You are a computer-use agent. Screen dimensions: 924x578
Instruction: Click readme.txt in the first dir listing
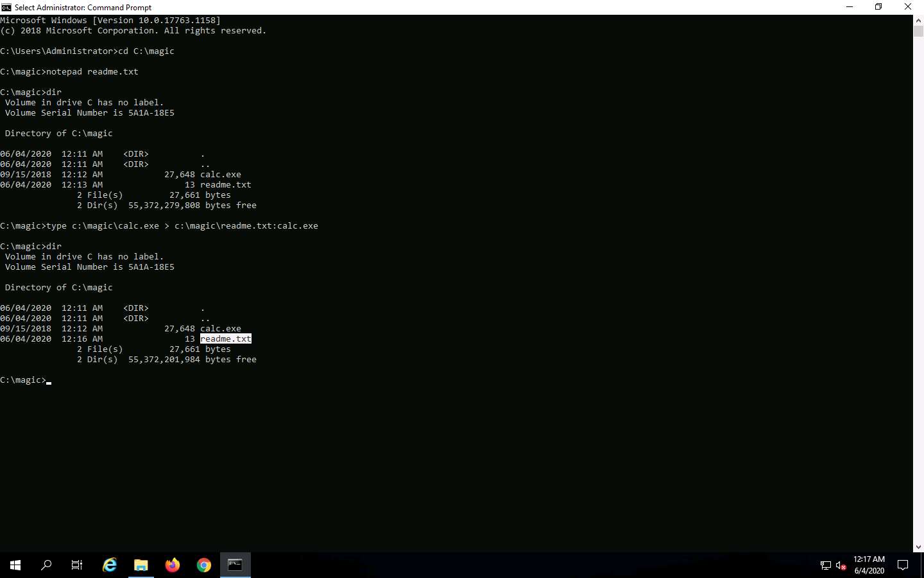226,185
